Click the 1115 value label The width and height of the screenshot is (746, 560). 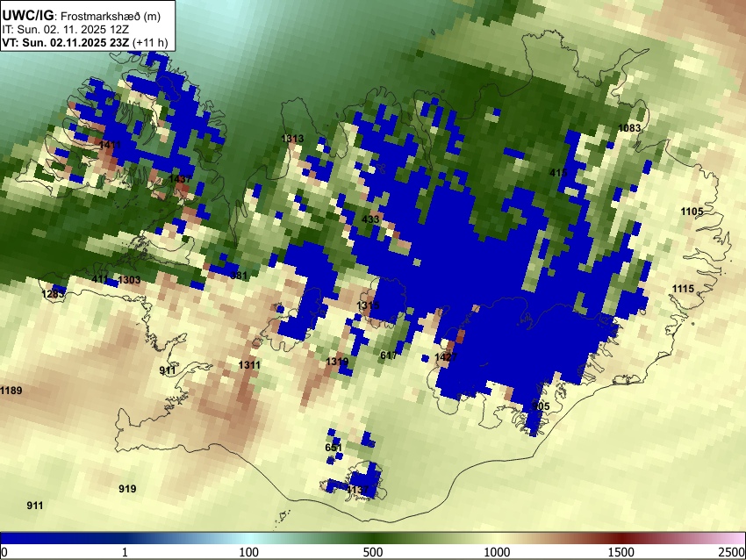[683, 289]
